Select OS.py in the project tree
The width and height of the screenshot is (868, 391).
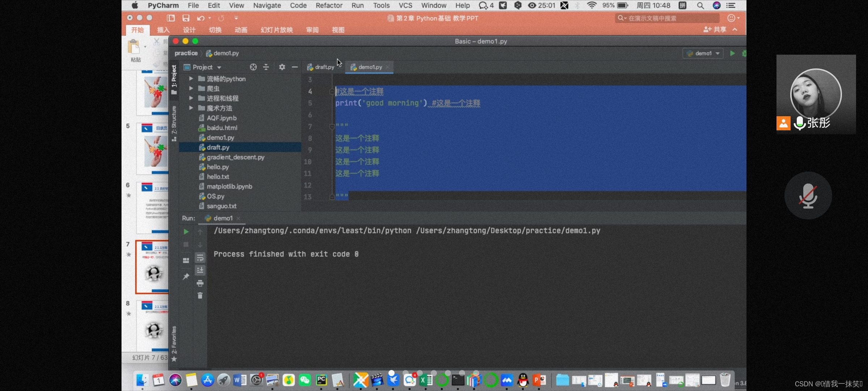click(216, 196)
